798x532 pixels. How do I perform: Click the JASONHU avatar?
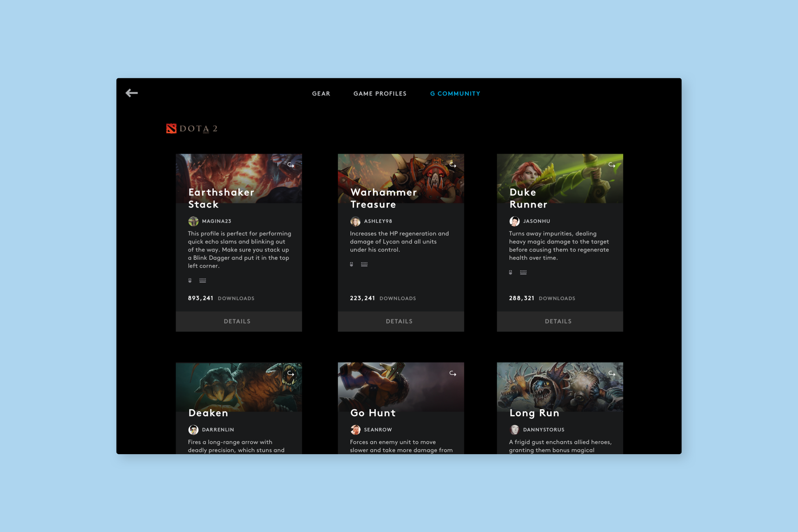coord(514,221)
